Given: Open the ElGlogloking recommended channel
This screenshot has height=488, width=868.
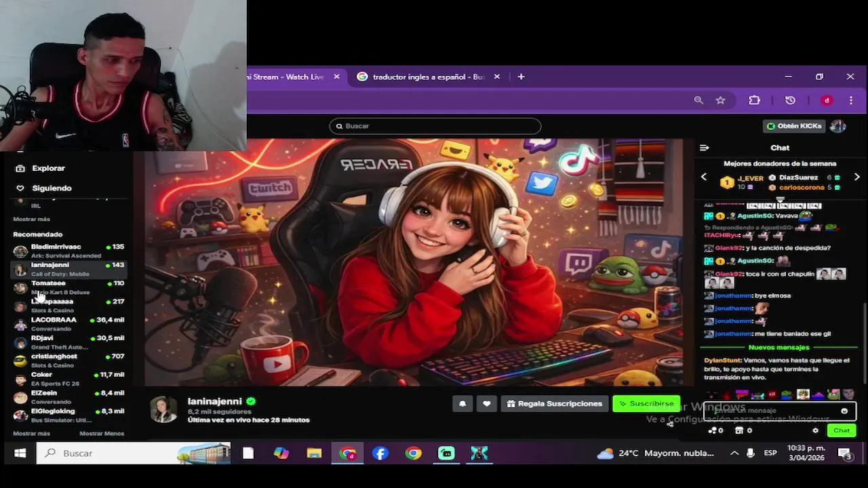Looking at the screenshot, I should (68, 415).
